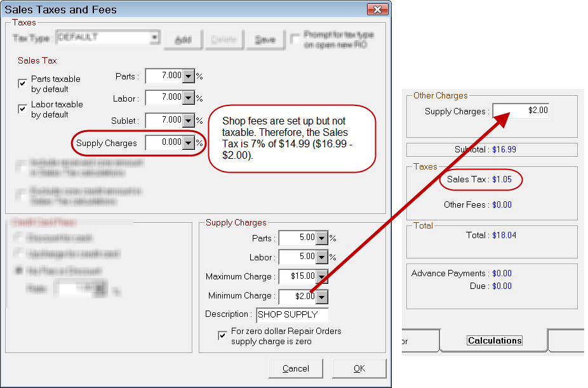Toggle Prompt for tax type on new RO
Viewport: 588px width, 388px height.
coord(295,39)
